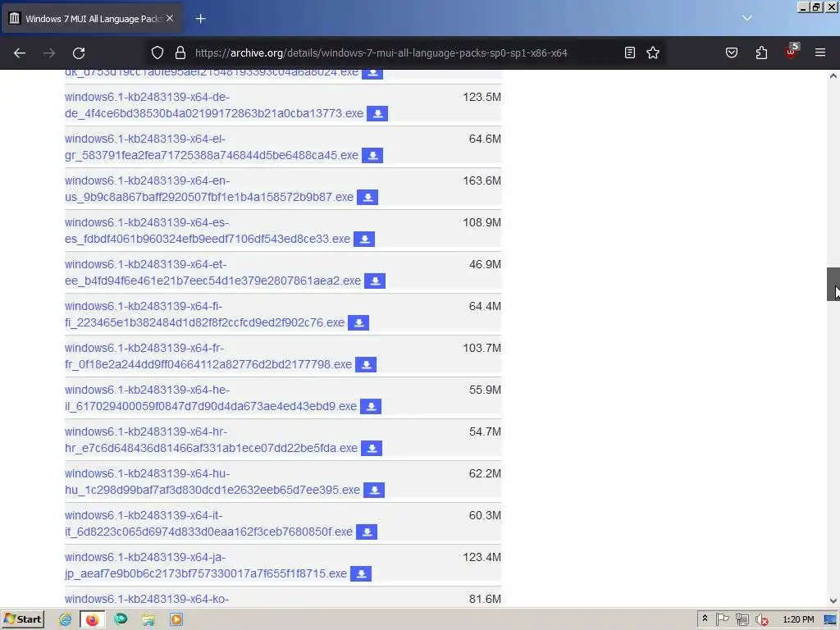Viewport: 840px width, 630px height.
Task: Reload the archive.org page
Action: [x=79, y=53]
